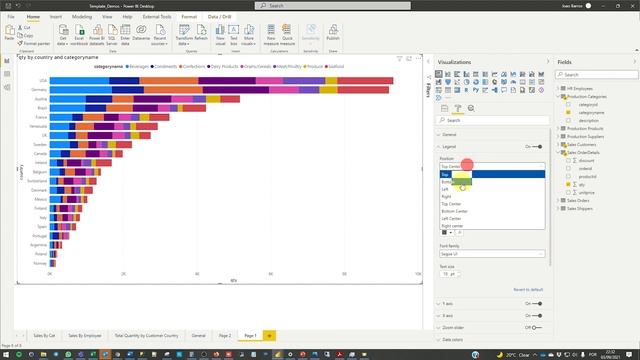This screenshot has width=640, height=360.
Task: Select stacked bar chart visualization icon
Action: coord(439,74)
